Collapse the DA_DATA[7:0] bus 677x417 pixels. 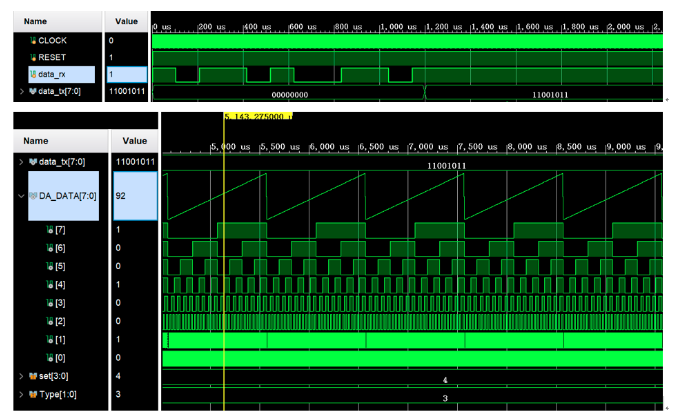(x=21, y=196)
